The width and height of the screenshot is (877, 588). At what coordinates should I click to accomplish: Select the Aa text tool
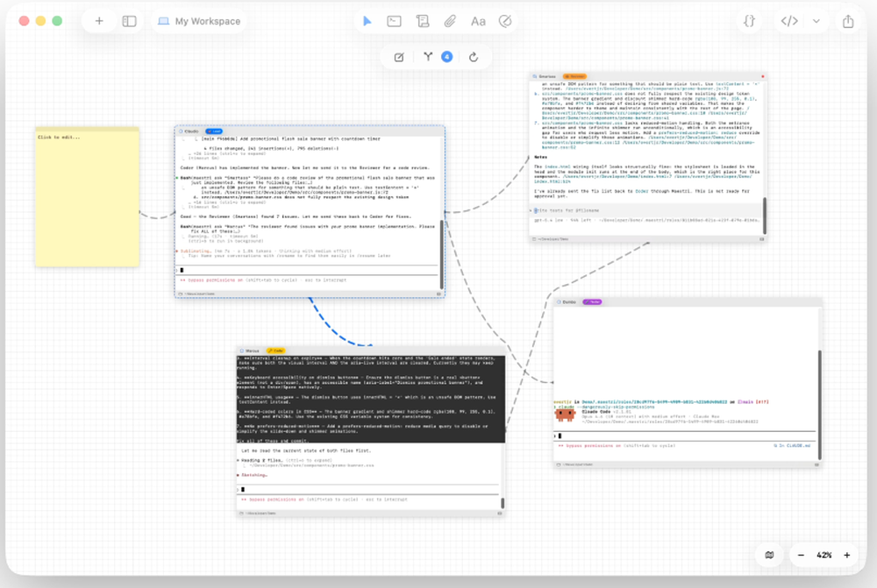[478, 19]
